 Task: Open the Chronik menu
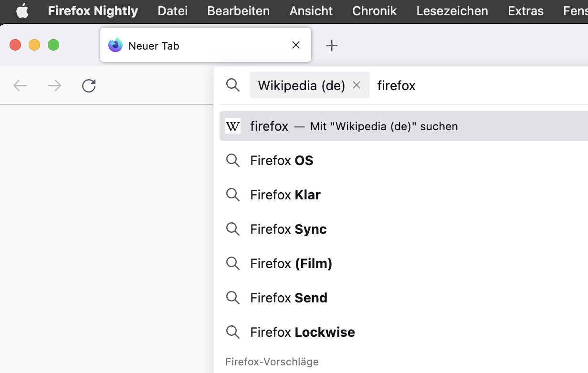click(374, 11)
